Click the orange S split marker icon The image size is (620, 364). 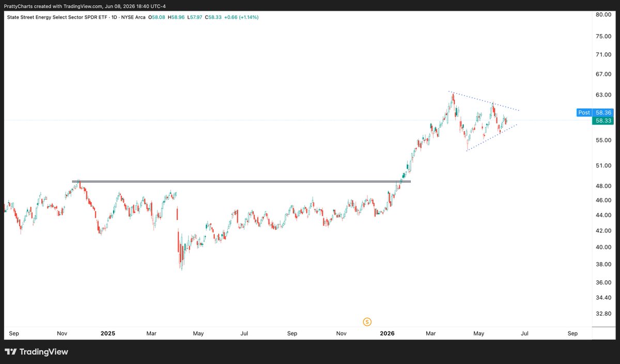pos(367,322)
